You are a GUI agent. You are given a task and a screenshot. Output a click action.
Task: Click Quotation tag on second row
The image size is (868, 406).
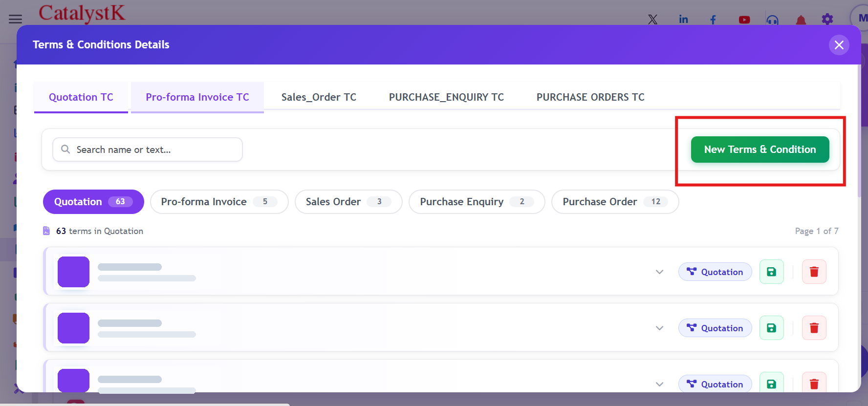(715, 328)
